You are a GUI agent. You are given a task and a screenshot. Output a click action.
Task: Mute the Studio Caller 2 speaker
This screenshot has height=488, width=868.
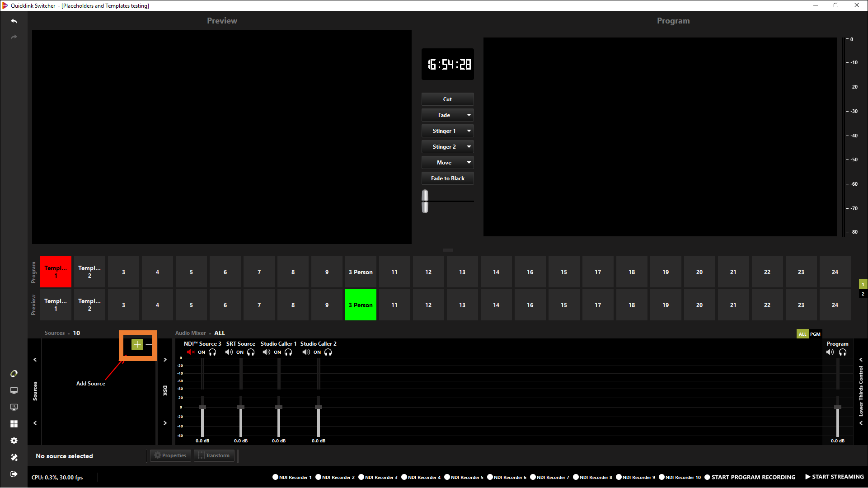pyautogui.click(x=306, y=352)
